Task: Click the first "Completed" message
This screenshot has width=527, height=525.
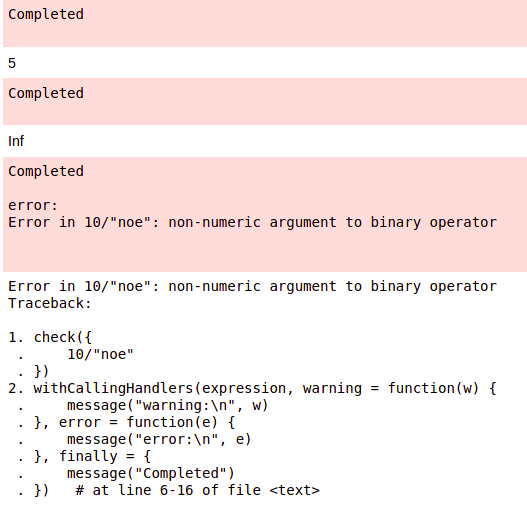Action: coord(46,14)
